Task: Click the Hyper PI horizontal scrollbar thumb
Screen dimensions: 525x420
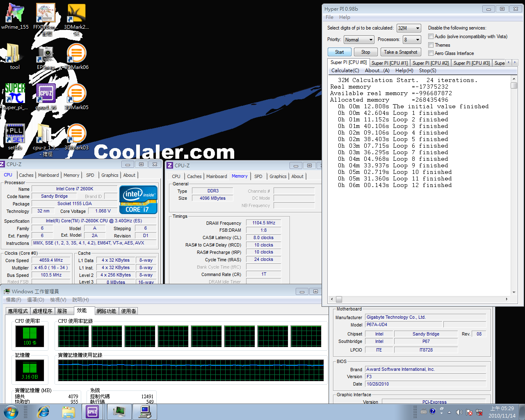Action: [x=339, y=299]
